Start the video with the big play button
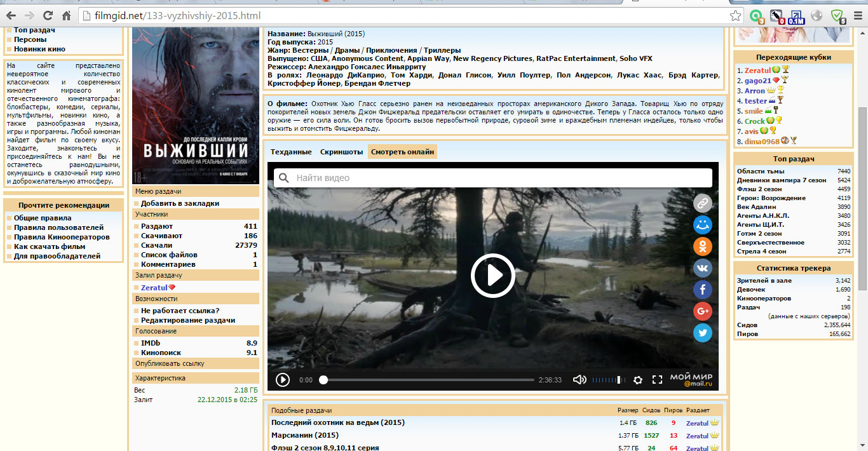Image resolution: width=868 pixels, height=451 pixels. pos(492,275)
